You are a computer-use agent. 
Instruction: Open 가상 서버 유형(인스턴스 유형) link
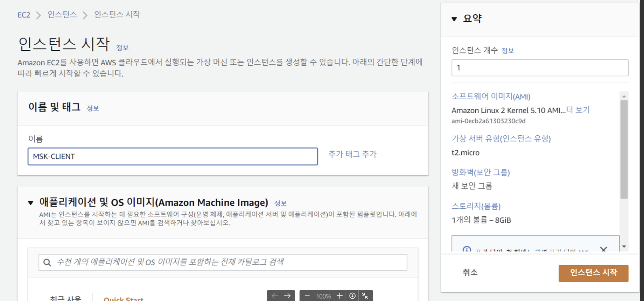click(x=501, y=139)
